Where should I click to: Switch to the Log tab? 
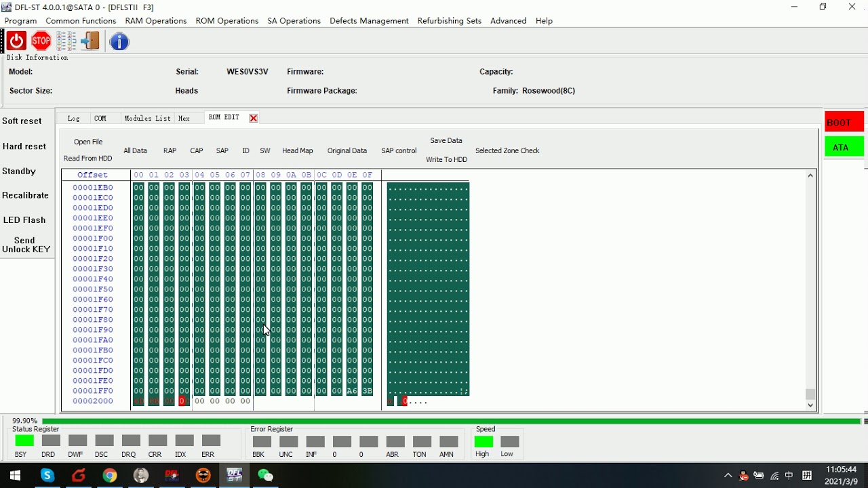click(x=74, y=118)
